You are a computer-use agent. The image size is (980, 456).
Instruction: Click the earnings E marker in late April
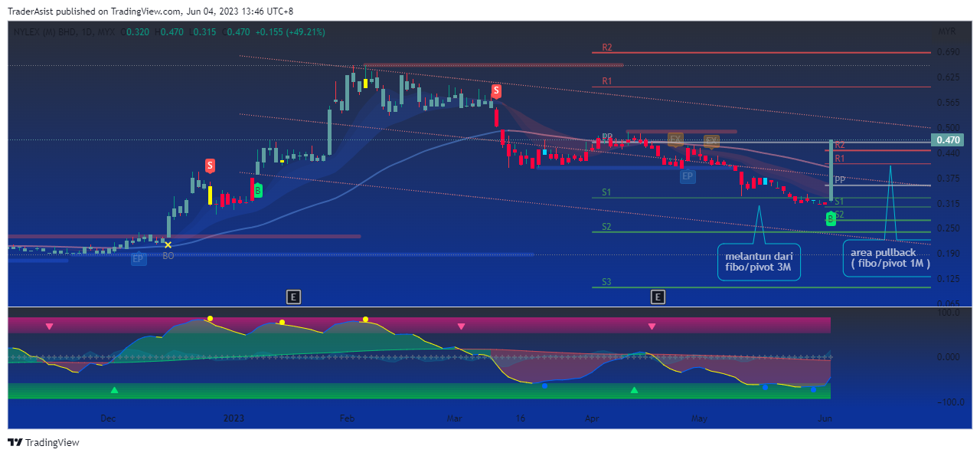tap(657, 296)
